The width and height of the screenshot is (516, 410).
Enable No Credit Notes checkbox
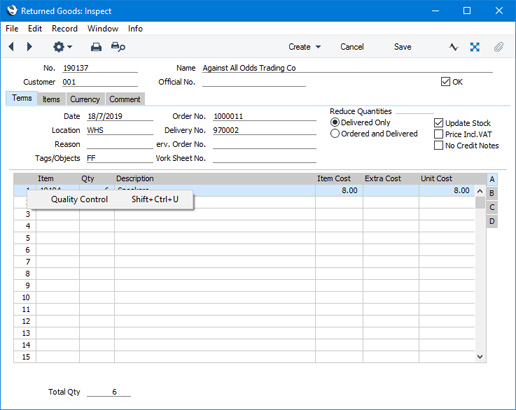coord(438,145)
